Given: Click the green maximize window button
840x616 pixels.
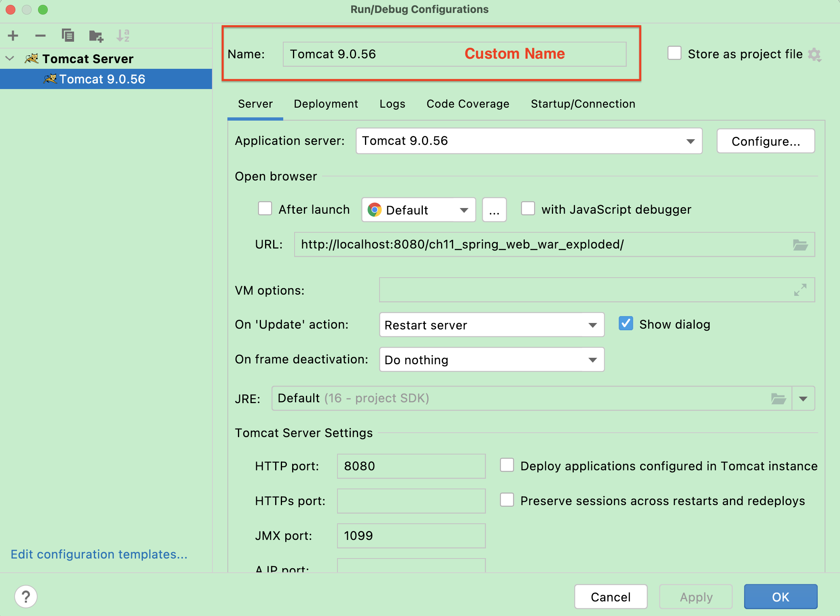Looking at the screenshot, I should (43, 9).
